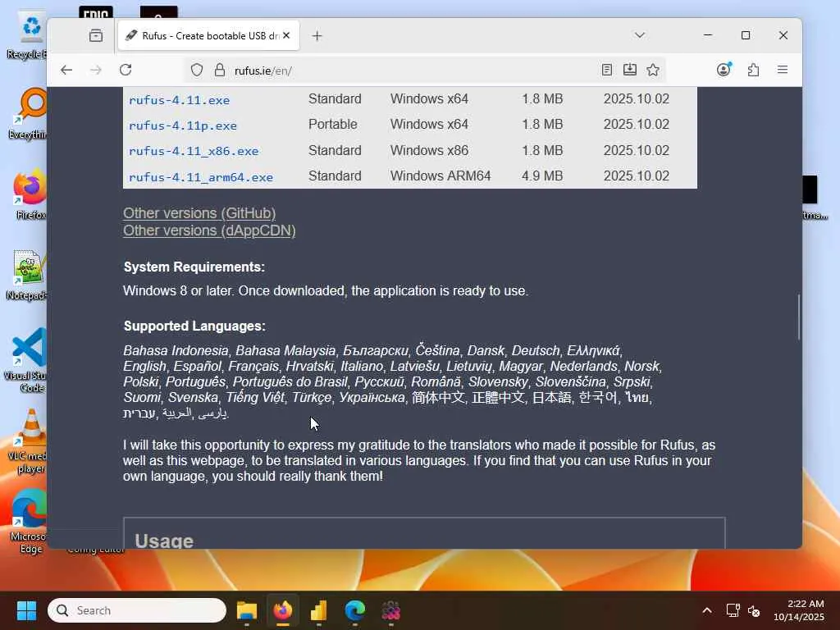Select the 'Portable' type cell

(333, 125)
